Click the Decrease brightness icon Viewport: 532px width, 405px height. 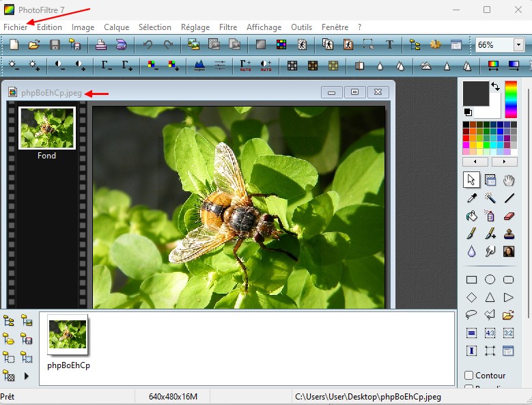pos(14,65)
